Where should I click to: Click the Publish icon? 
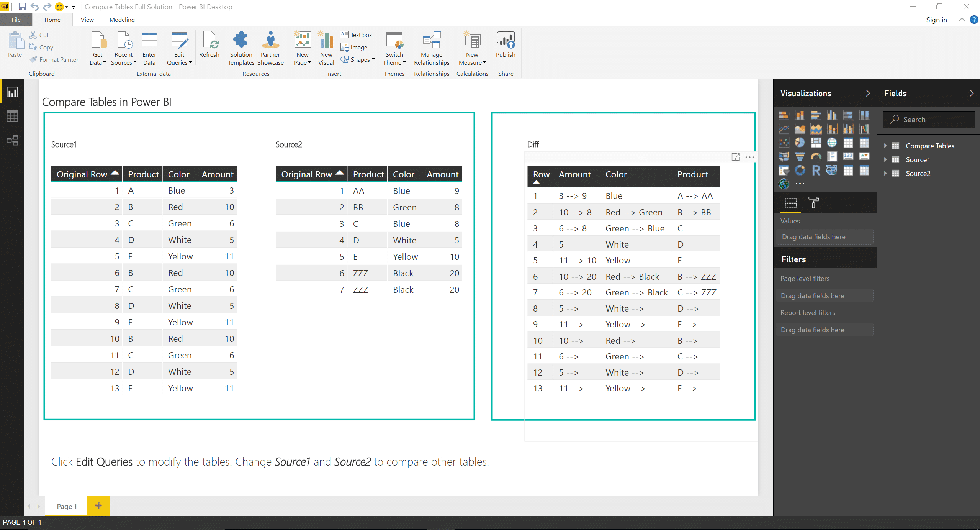tap(506, 44)
